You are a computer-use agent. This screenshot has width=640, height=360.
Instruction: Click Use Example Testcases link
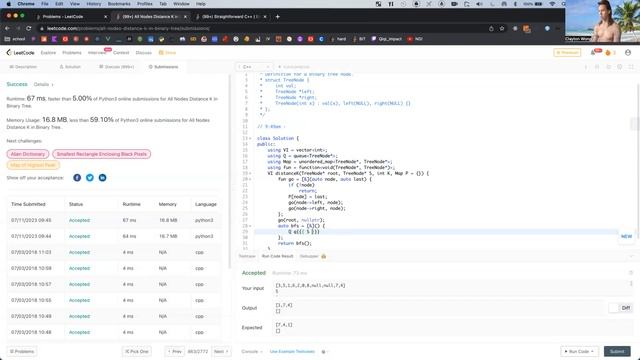[x=292, y=351]
